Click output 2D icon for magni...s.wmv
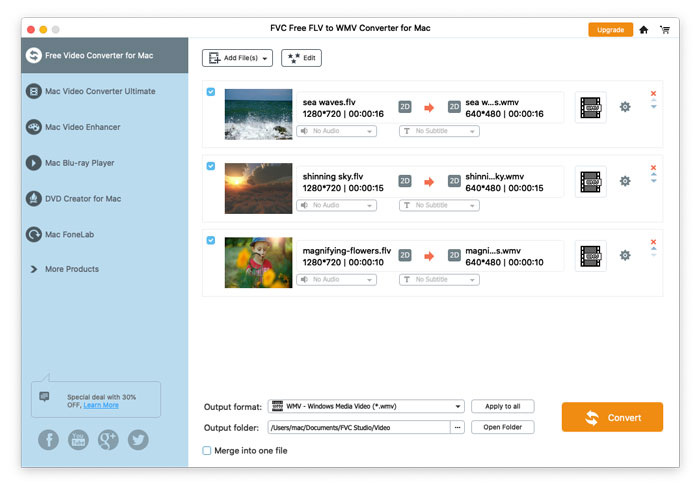The width and height of the screenshot is (700, 491). click(x=454, y=255)
